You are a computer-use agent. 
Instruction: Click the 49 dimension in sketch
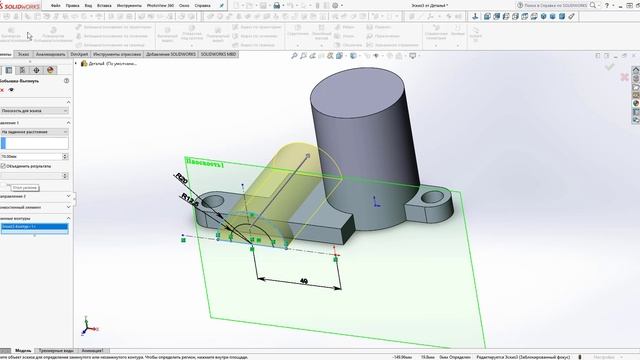point(303,281)
